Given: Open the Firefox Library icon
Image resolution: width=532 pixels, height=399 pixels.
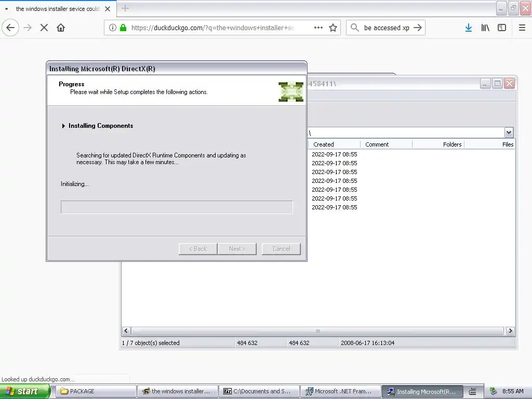Looking at the screenshot, I should click(485, 28).
